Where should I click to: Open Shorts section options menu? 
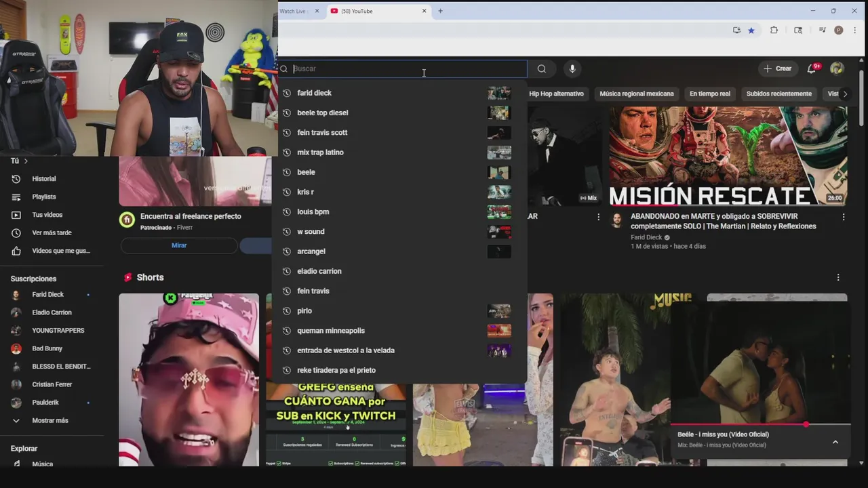(838, 277)
